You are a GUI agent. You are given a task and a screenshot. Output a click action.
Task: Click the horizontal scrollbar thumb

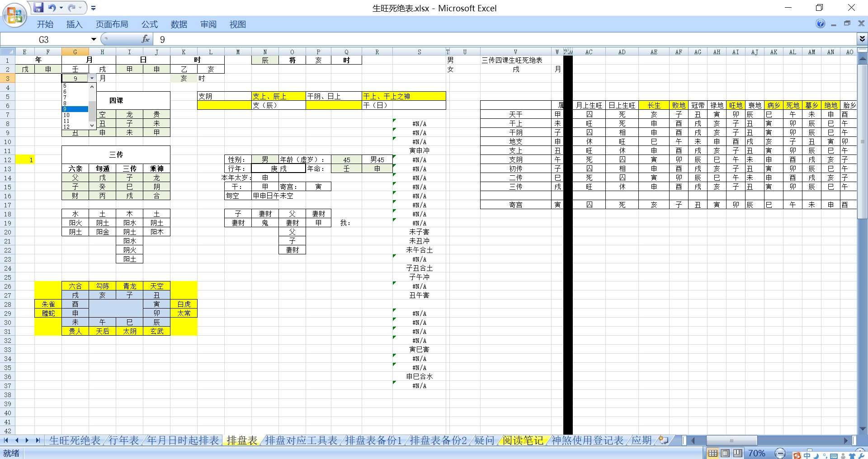click(731, 440)
